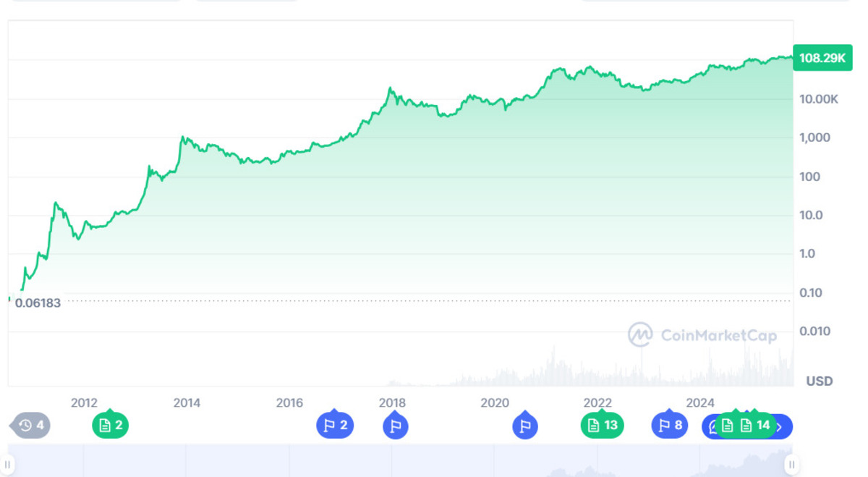Grab the left range selector handle
This screenshot has width=868, height=477.
coord(7,464)
